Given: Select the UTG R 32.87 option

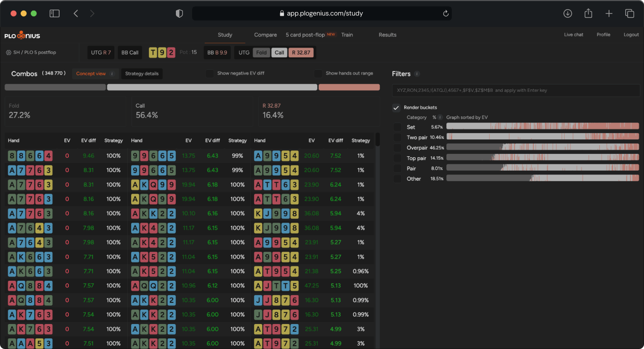Looking at the screenshot, I should tap(301, 52).
